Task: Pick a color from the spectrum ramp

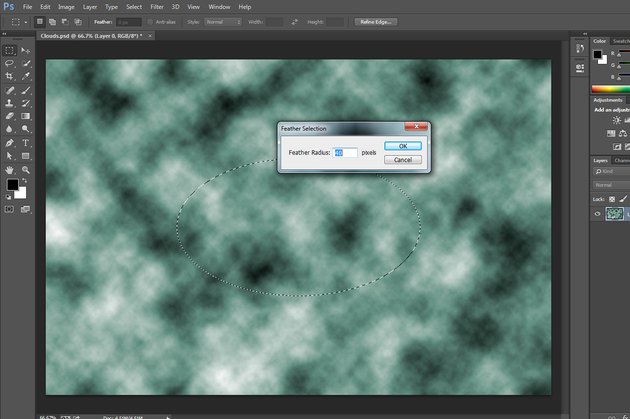Action: (610, 89)
